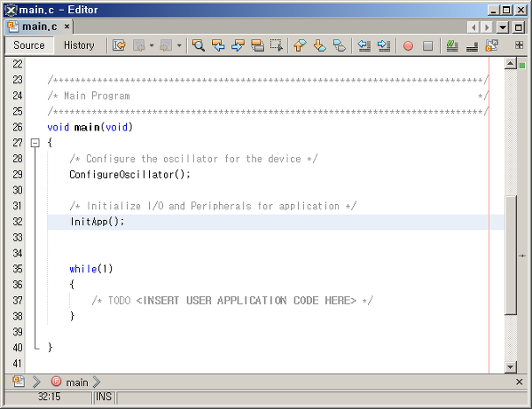This screenshot has height=409, width=532.
Task: Click the Forward navigation arrow icon
Action: [x=167, y=45]
